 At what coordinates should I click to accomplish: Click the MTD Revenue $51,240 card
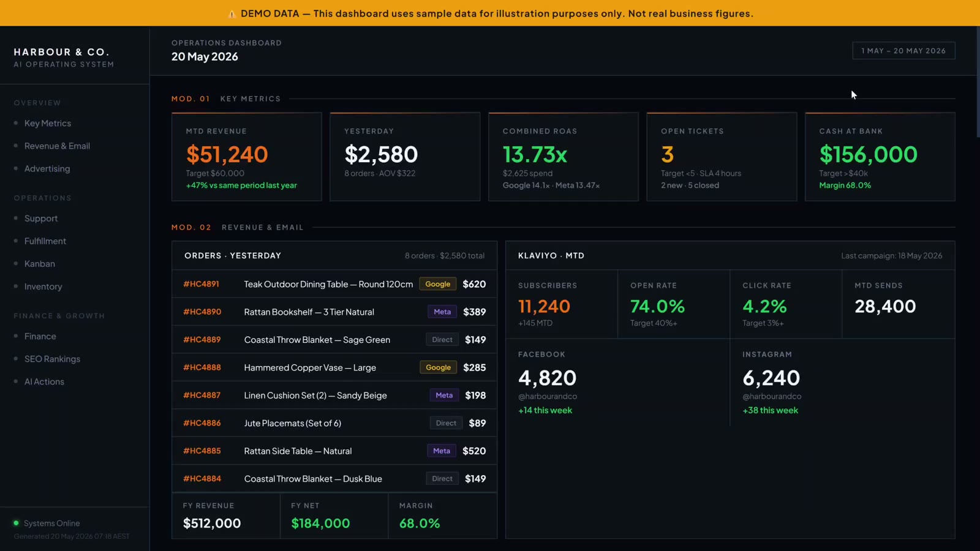pos(246,157)
